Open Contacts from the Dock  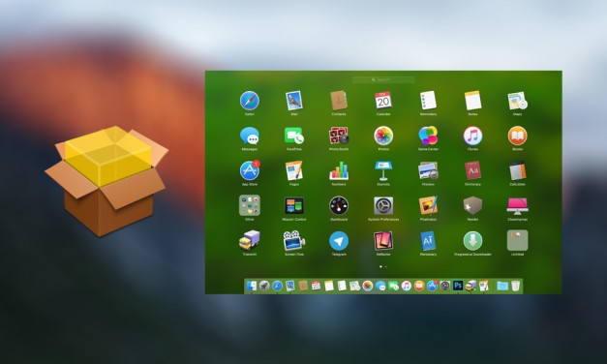(303, 286)
